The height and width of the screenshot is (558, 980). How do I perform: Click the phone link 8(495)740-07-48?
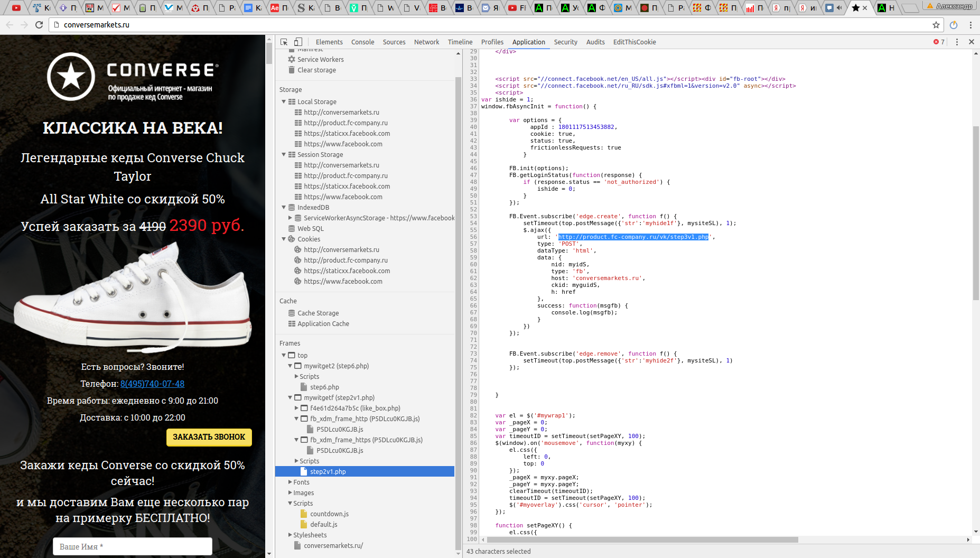click(x=152, y=384)
